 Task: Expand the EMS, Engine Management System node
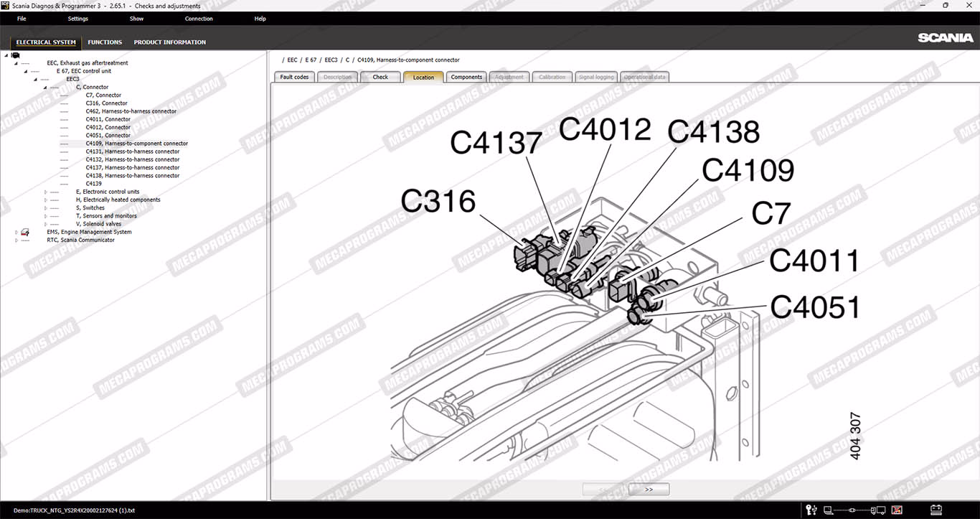tap(17, 232)
